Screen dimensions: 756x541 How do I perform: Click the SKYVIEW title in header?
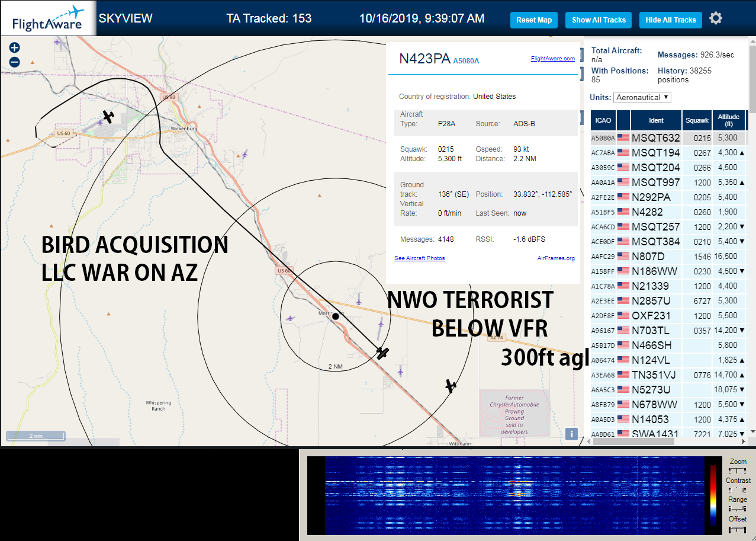point(126,18)
